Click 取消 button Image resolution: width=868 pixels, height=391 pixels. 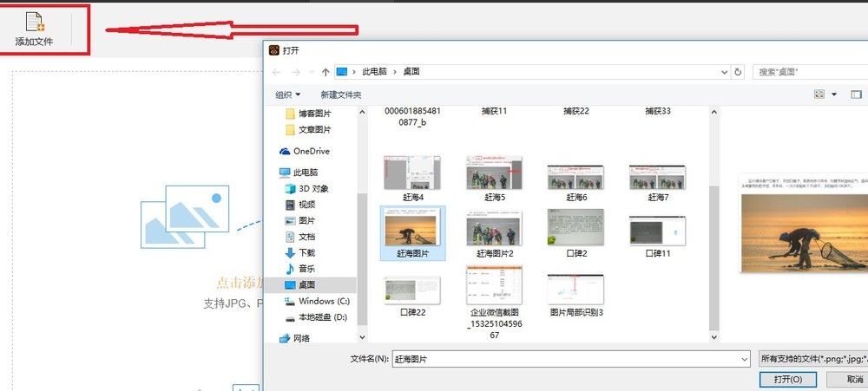coord(847,380)
